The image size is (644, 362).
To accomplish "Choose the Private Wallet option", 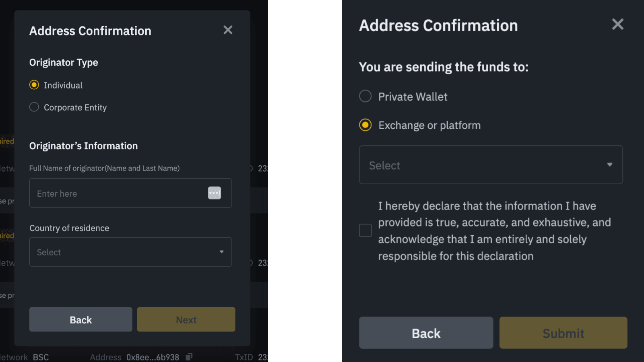I will pyautogui.click(x=365, y=96).
